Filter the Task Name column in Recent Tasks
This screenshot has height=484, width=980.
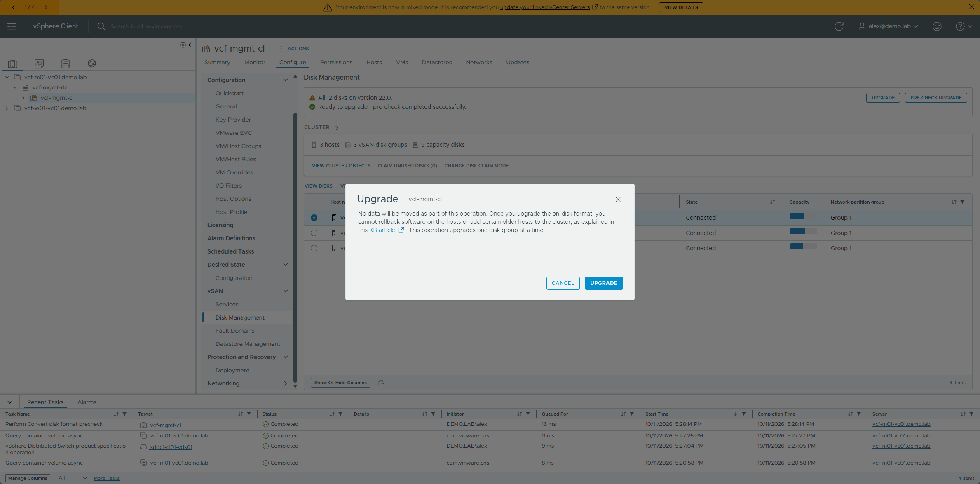tap(124, 414)
